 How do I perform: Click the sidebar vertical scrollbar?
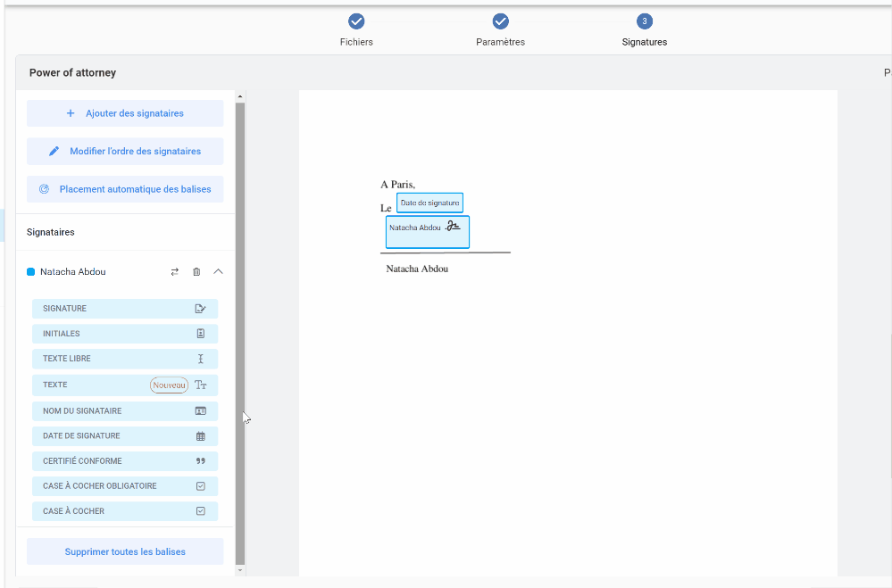pos(239,330)
